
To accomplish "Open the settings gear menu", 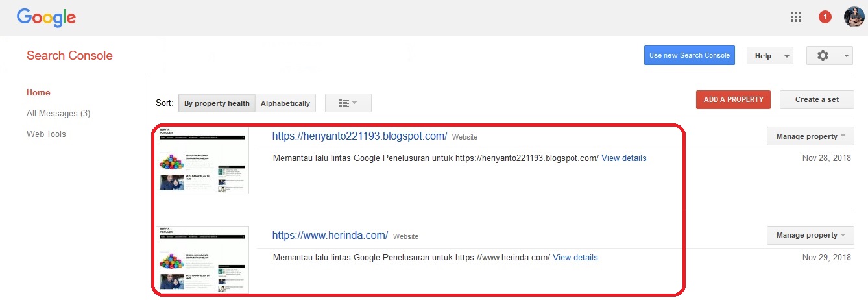I will 828,56.
